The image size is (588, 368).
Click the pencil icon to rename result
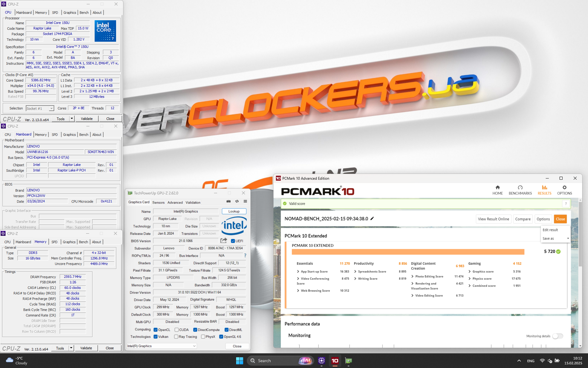click(372, 219)
